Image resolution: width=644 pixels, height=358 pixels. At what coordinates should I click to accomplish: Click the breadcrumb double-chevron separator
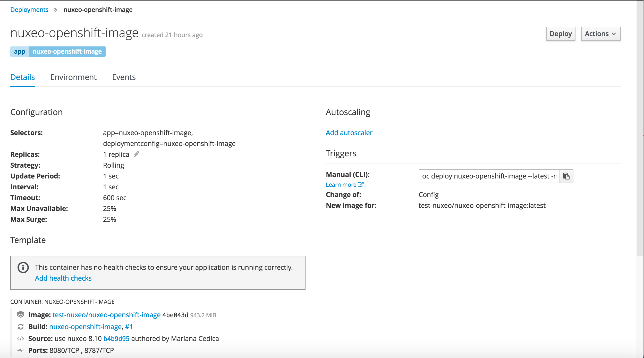(55, 10)
